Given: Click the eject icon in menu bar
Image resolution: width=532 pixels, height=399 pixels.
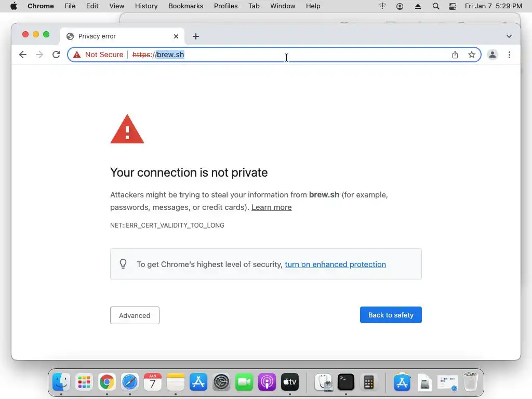Looking at the screenshot, I should click(x=418, y=6).
